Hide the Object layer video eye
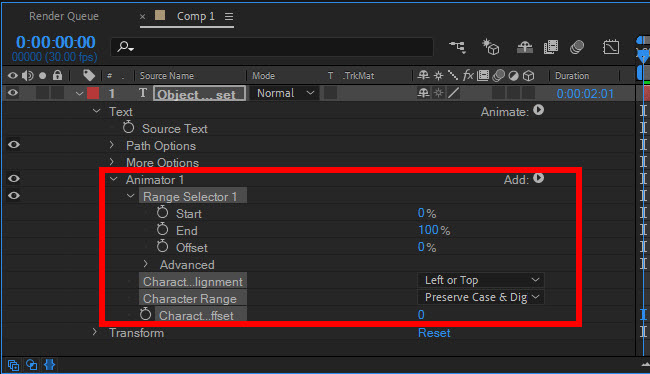The image size is (650, 374). pos(13,92)
